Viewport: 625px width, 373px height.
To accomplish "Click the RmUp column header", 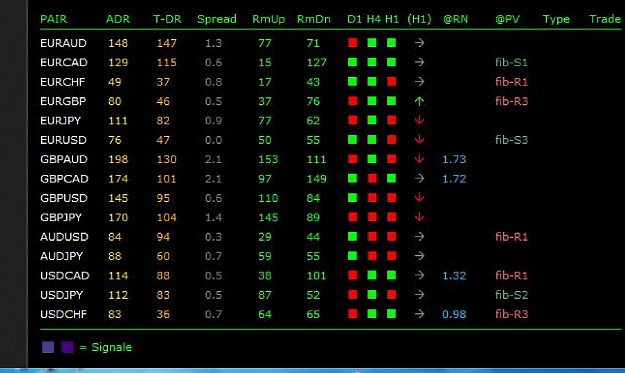I will (x=269, y=19).
